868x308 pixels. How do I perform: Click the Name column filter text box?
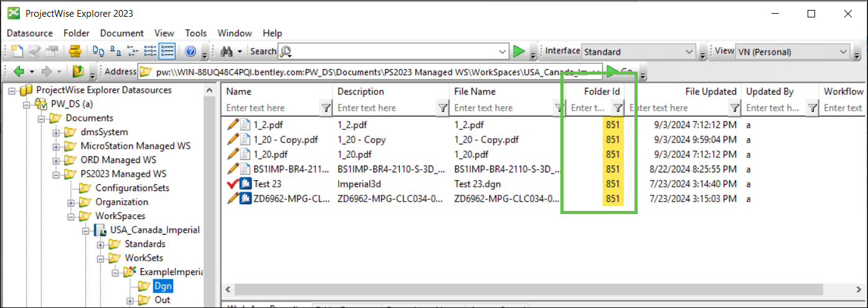(271, 108)
